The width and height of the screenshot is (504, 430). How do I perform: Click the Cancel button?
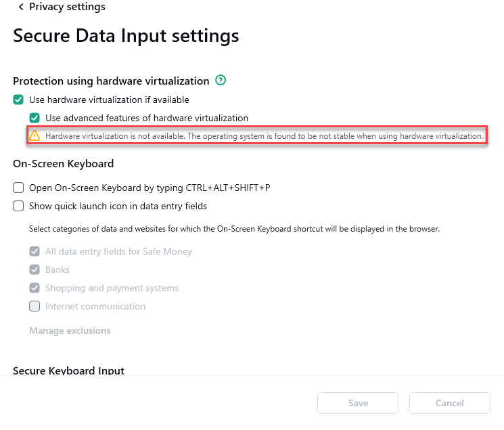[449, 403]
